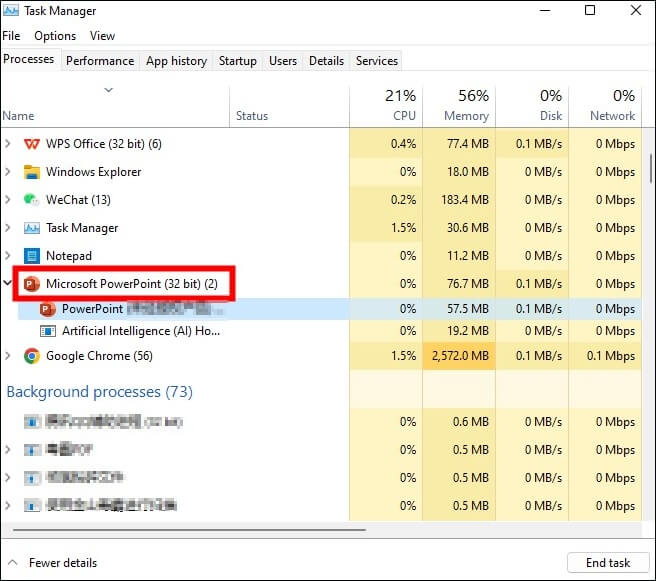
Task: Expand the WeChat (13) process group
Action: click(8, 200)
